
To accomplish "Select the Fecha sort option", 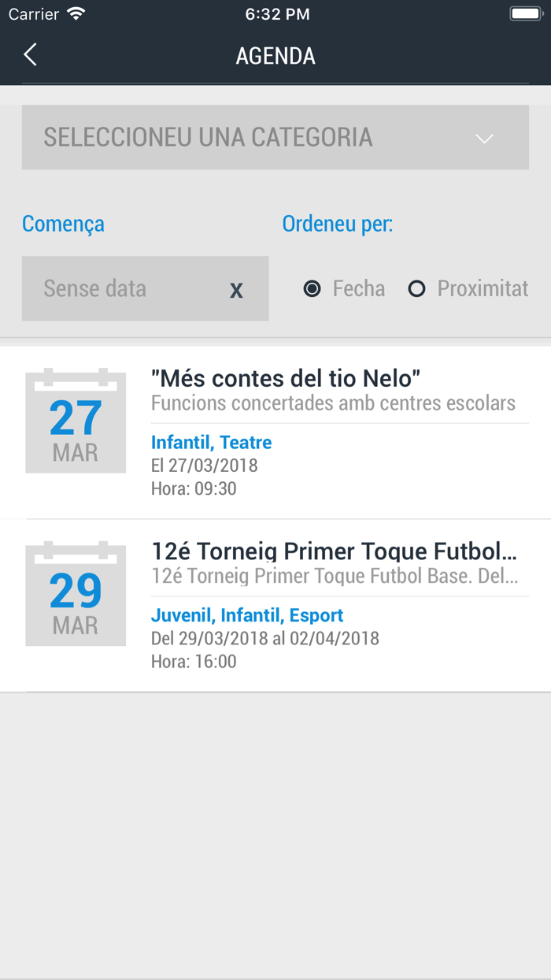I will pyautogui.click(x=312, y=289).
